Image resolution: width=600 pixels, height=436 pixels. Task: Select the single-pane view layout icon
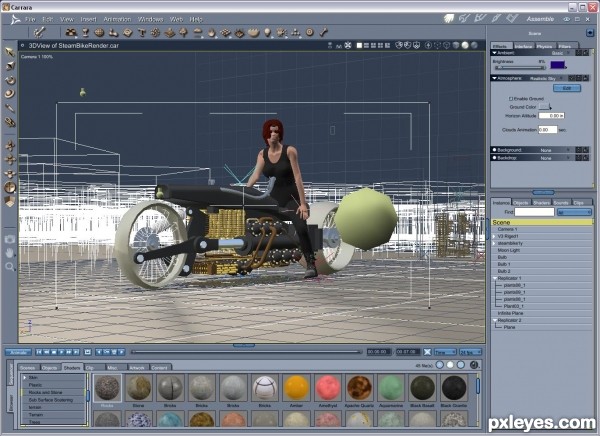[359, 46]
